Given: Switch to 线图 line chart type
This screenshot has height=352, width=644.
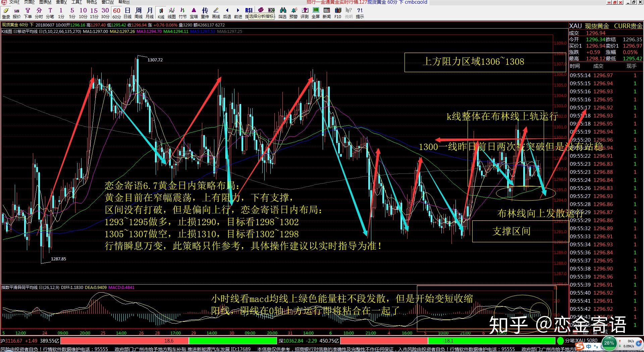Looking at the screenshot, I should pos(172,13).
